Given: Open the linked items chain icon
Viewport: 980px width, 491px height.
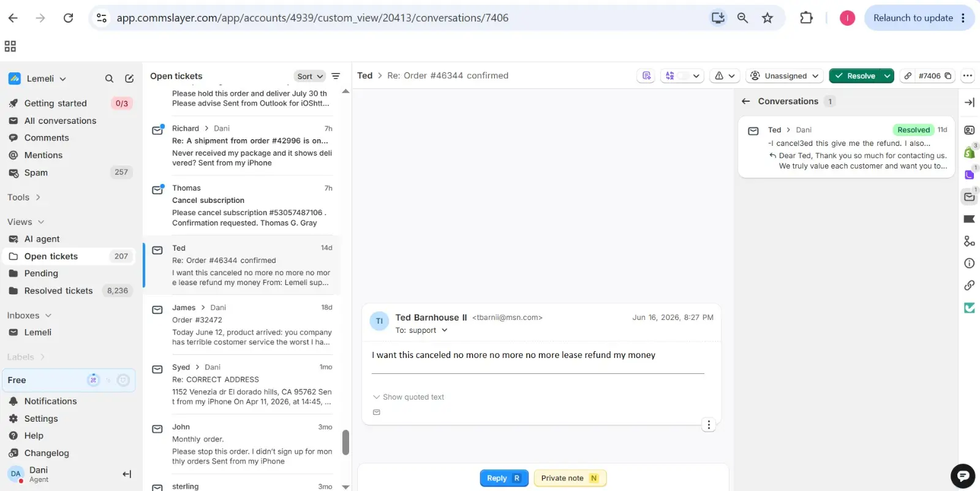Looking at the screenshot, I should click(970, 285).
